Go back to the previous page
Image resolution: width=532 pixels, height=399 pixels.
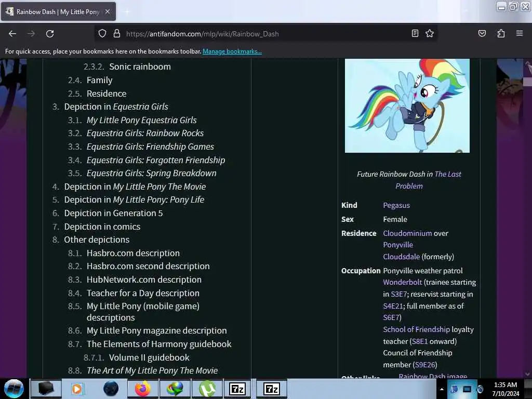click(x=12, y=34)
